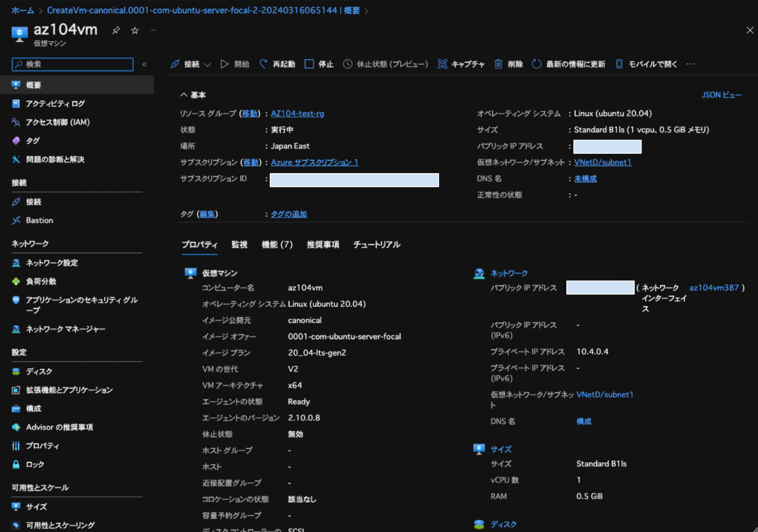This screenshot has height=532, width=758.
Task: Focus the 検索 search field in the sidebar
Action: (x=73, y=64)
